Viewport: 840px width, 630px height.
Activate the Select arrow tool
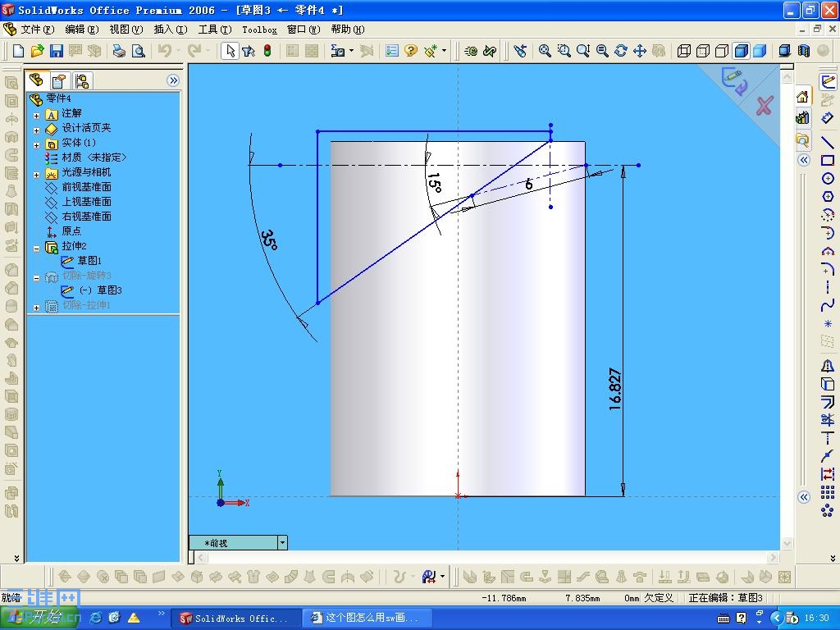coord(231,51)
